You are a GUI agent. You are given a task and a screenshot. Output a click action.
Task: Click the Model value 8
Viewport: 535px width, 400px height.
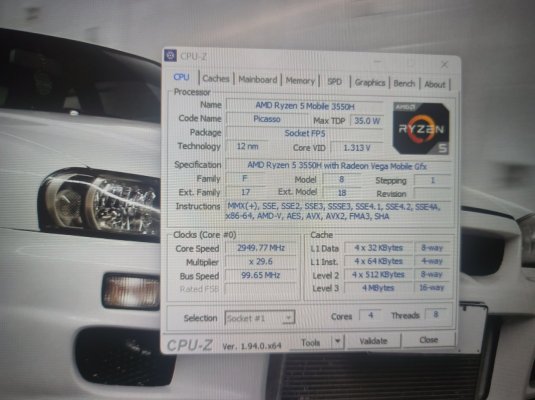[341, 180]
